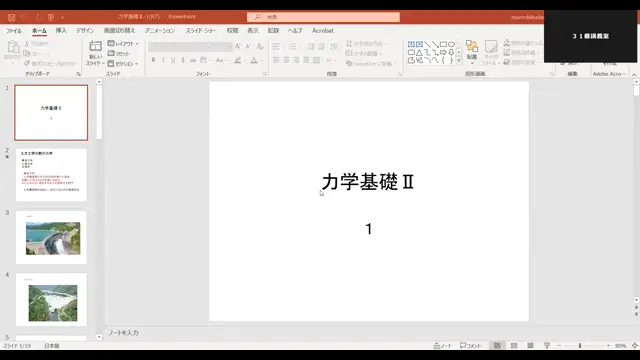Toggle Underline formatting
Screen dimensions: 640x360
pyautogui.click(x=173, y=60)
